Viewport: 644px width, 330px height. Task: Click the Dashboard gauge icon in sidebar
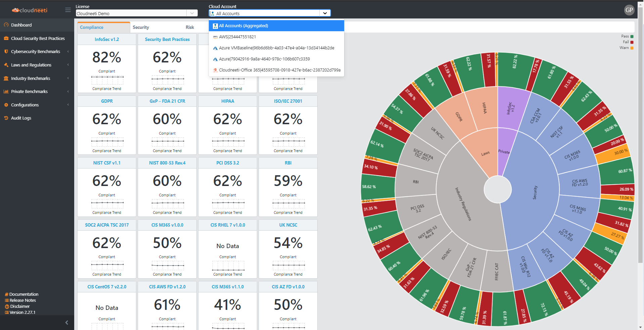(6, 25)
